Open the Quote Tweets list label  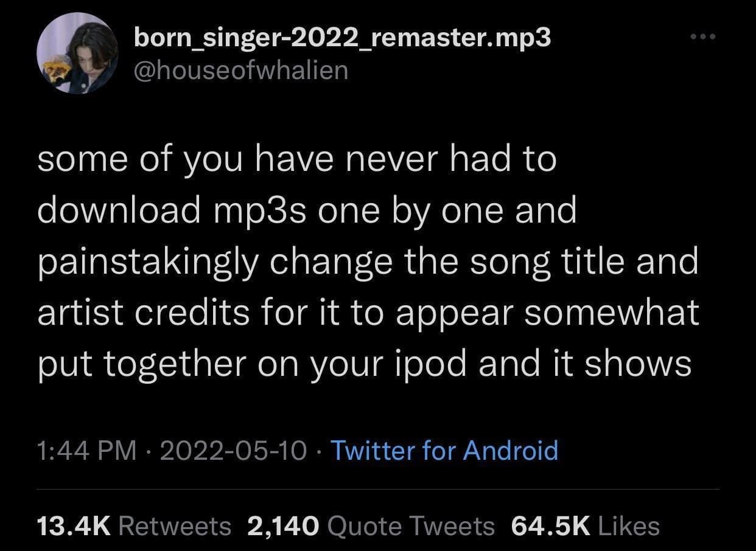click(x=411, y=526)
